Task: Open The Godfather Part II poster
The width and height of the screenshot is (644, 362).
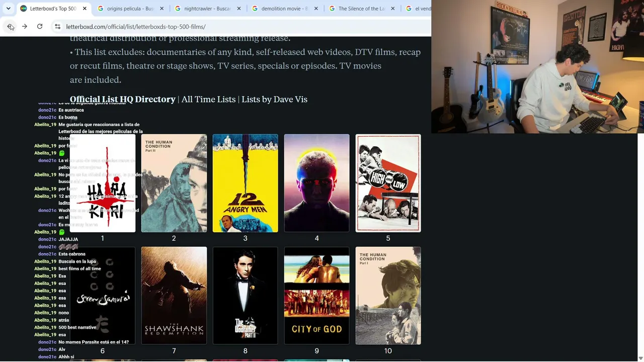Action: [246, 296]
